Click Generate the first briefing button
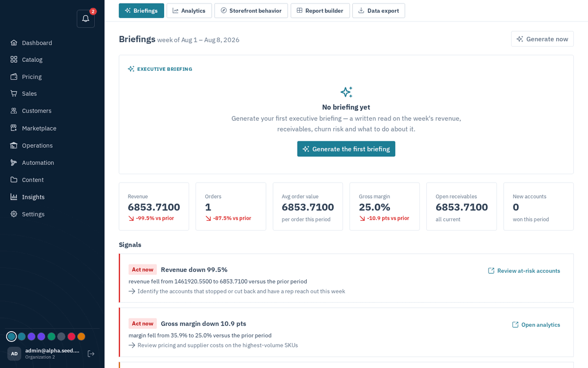Screen dimensions: 588x368 [346, 149]
